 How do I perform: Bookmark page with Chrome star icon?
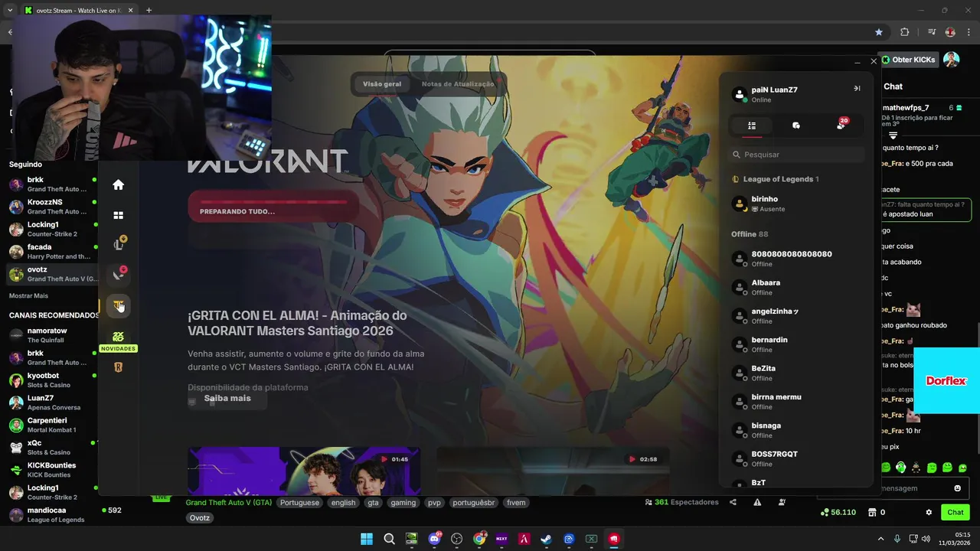click(879, 32)
